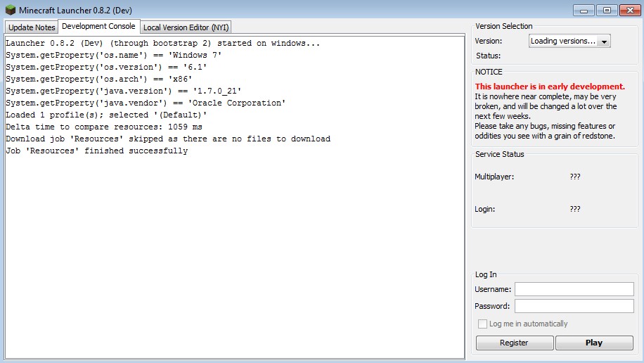Select the Development Console tab
Viewport: 644px width, 363px height.
[x=98, y=26]
